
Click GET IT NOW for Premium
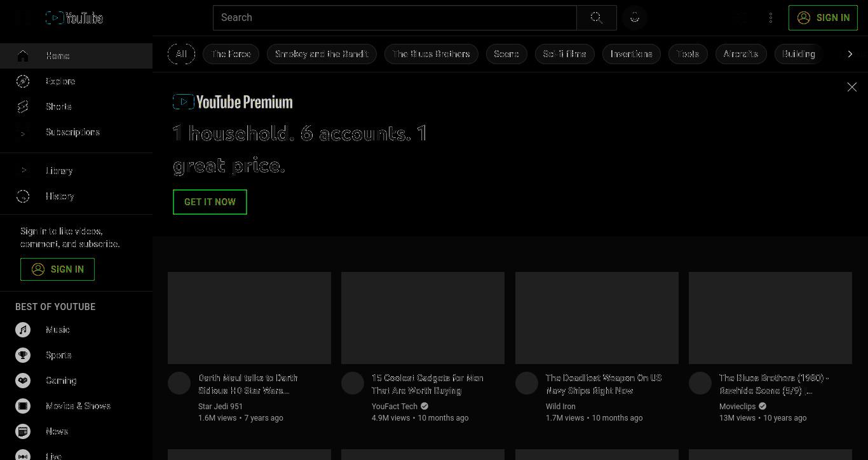click(x=210, y=202)
